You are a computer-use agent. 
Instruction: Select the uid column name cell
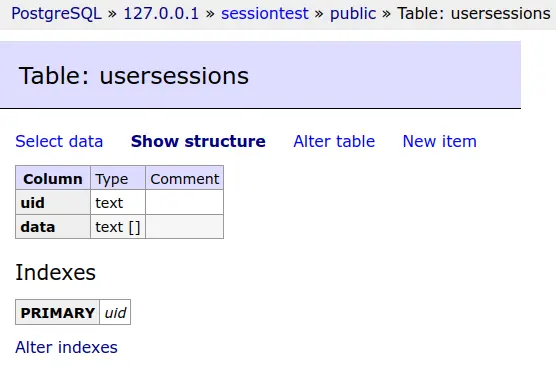pyautogui.click(x=53, y=202)
